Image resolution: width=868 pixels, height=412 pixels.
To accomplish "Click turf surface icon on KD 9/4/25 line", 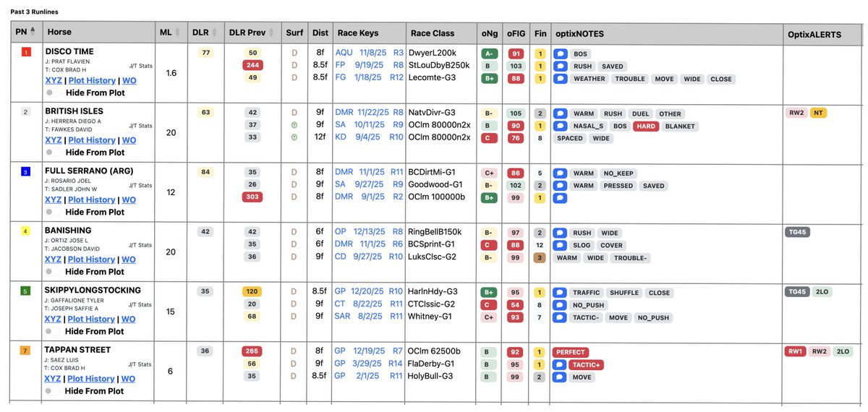I will pyautogui.click(x=294, y=138).
